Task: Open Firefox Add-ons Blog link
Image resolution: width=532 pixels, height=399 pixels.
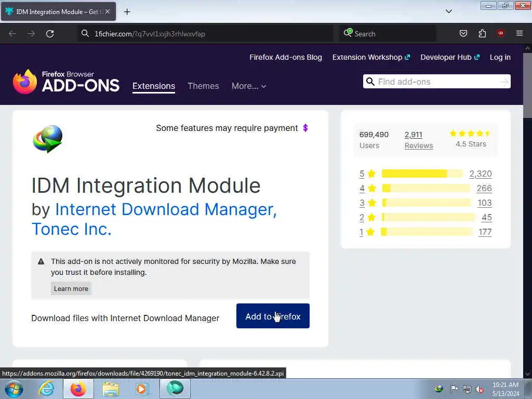Action: [x=286, y=57]
